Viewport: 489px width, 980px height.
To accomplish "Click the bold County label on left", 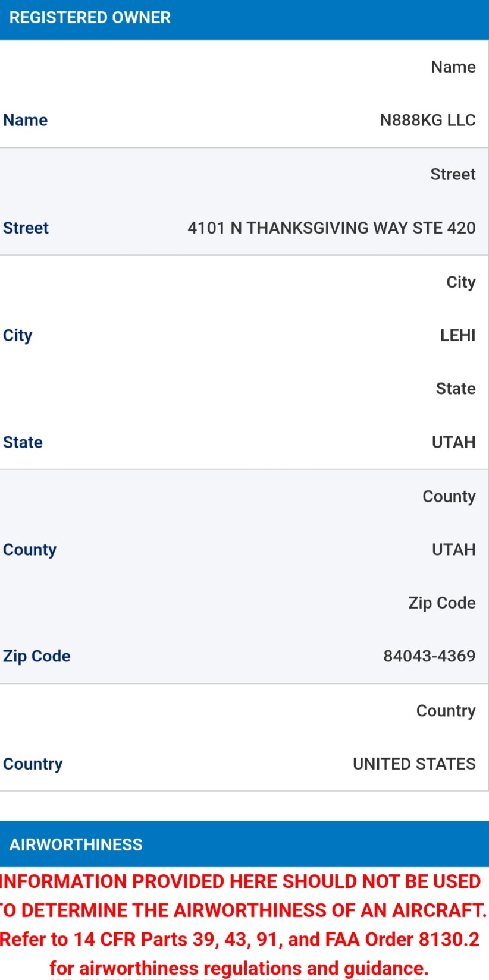I will point(30,550).
